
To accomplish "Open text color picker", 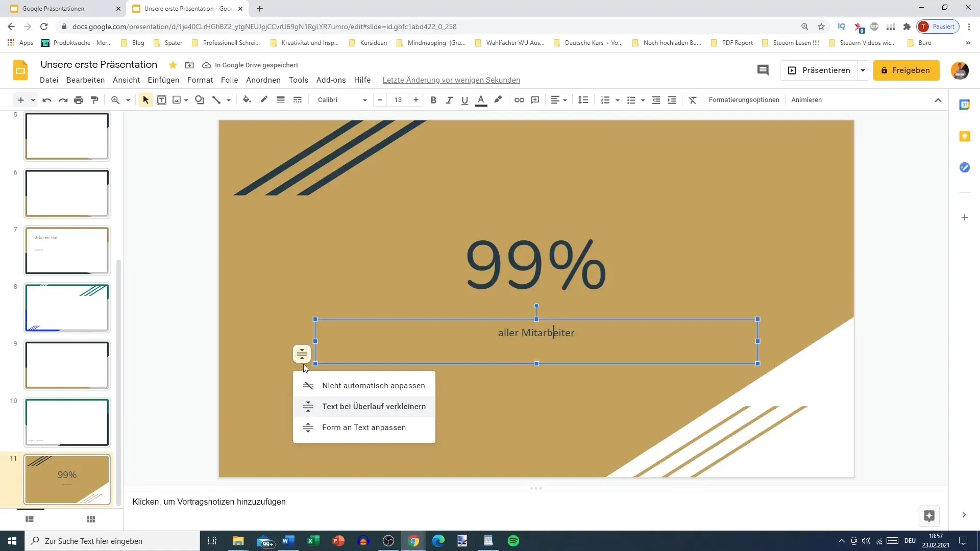I will click(x=481, y=100).
